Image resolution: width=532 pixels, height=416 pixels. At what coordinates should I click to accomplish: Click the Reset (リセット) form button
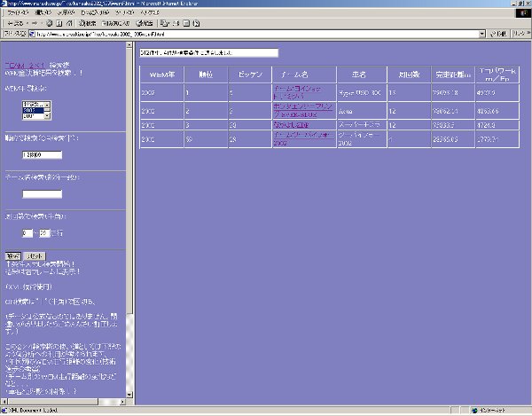(x=35, y=256)
